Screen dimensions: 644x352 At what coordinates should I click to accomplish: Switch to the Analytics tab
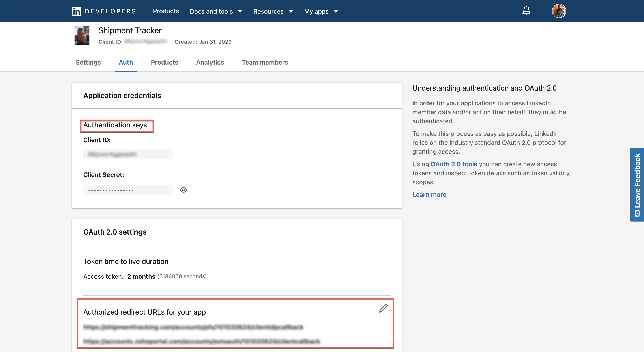coord(210,62)
